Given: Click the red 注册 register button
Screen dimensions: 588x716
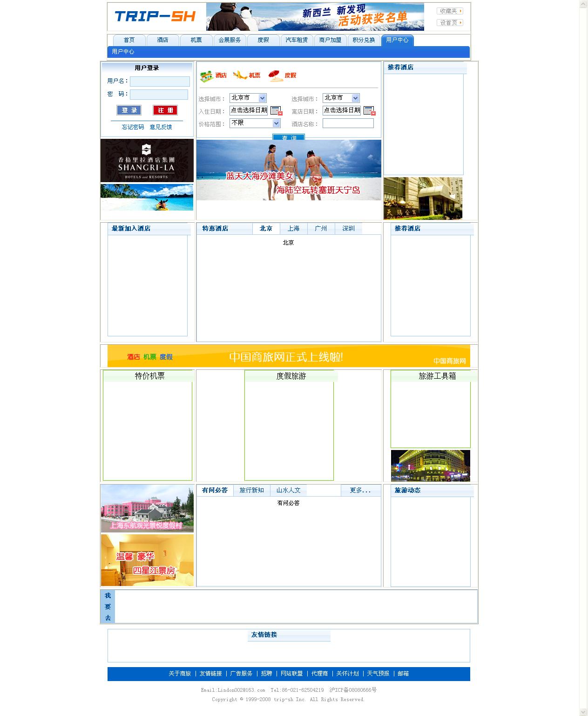Looking at the screenshot, I should pyautogui.click(x=165, y=110).
